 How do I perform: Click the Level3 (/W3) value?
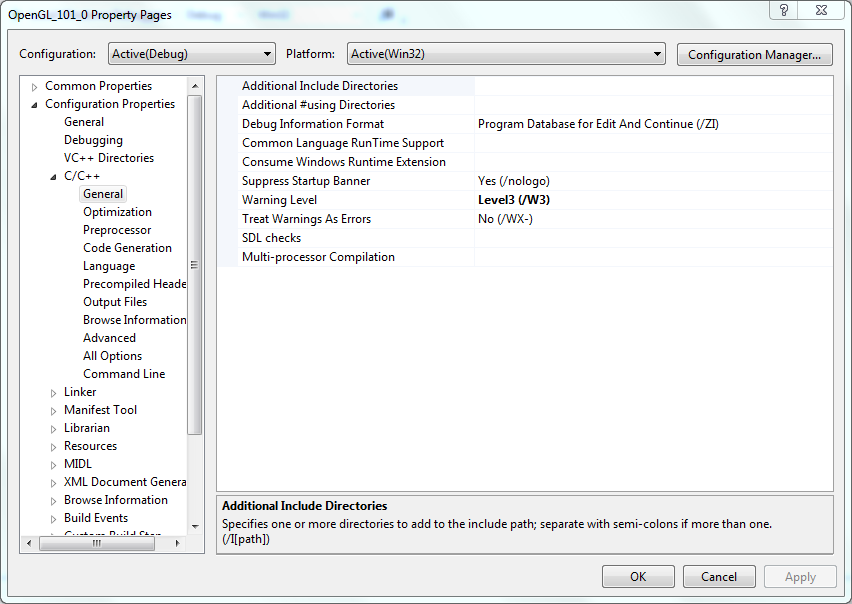click(x=514, y=200)
